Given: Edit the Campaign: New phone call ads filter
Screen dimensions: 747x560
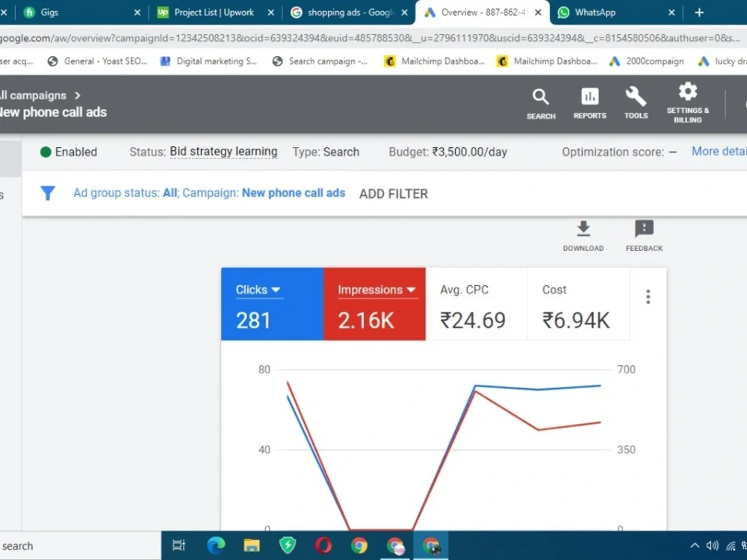Looking at the screenshot, I should click(264, 193).
